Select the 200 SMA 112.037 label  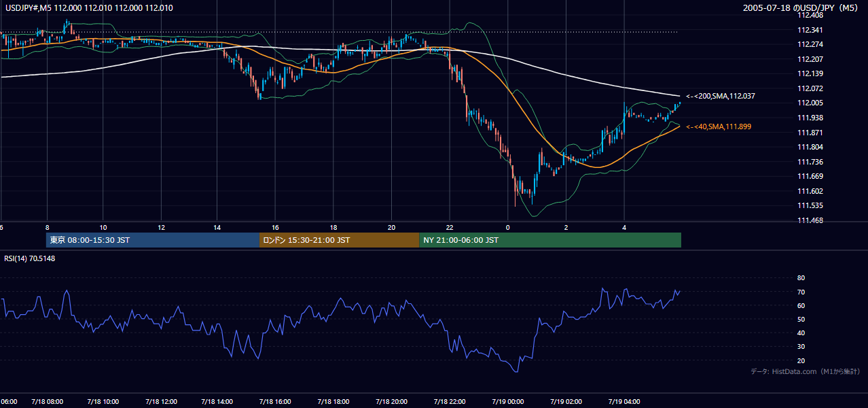[721, 97]
